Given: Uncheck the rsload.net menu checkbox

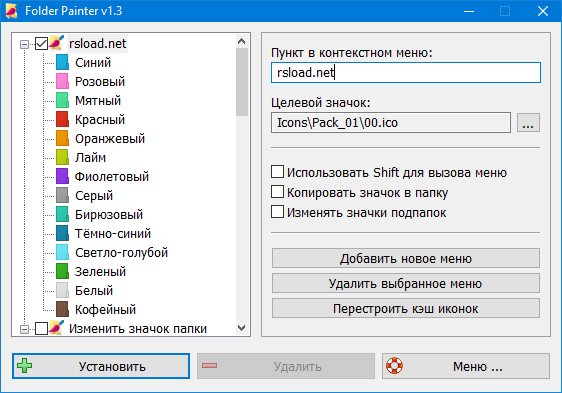Looking at the screenshot, I should [x=42, y=44].
